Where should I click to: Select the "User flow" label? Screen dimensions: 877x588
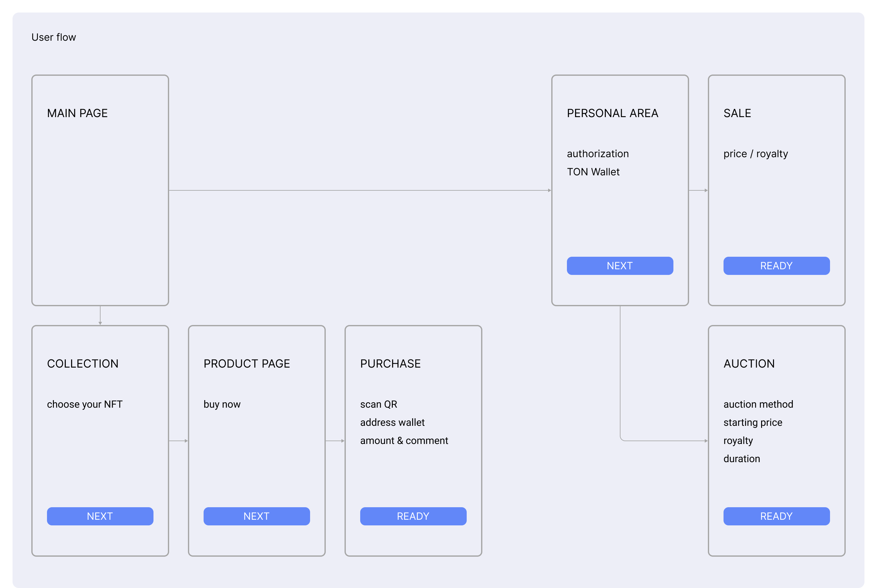point(54,38)
